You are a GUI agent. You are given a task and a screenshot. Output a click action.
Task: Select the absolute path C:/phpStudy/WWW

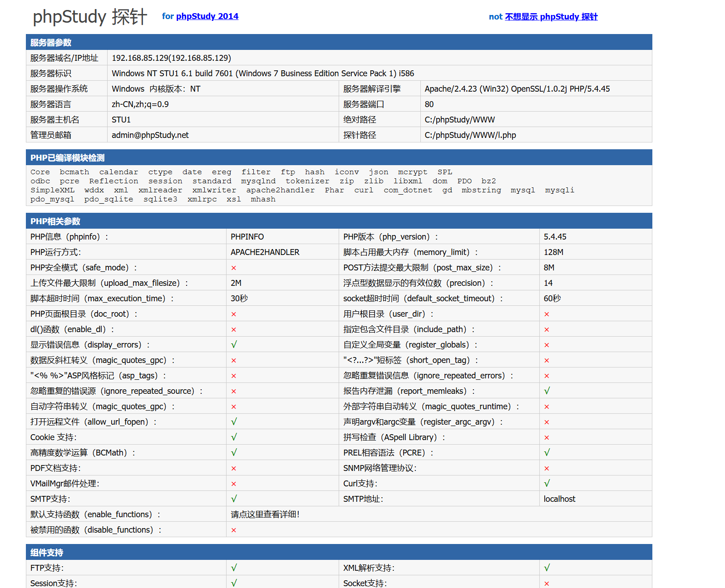click(459, 120)
